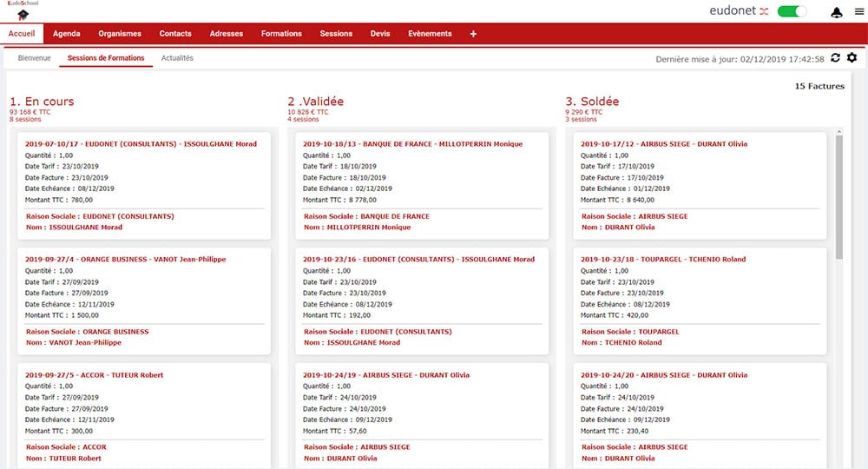Click the Dernière mise à jour timestamp
868x469 pixels.
[740, 59]
